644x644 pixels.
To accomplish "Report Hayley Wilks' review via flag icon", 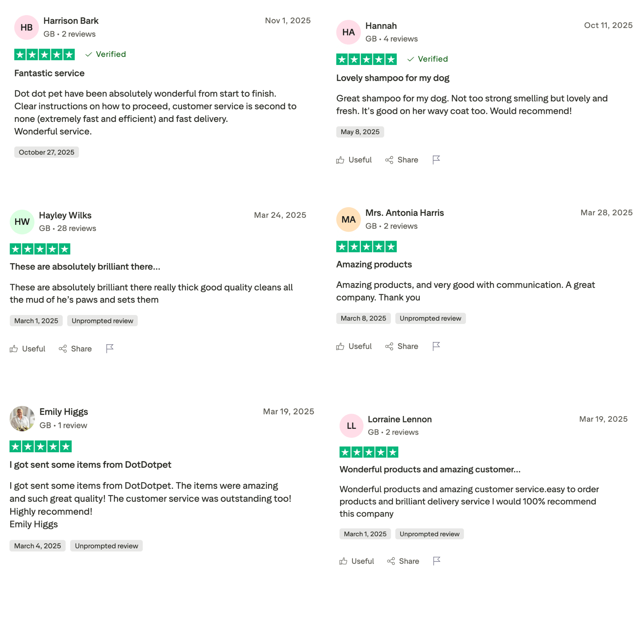I will click(x=109, y=349).
